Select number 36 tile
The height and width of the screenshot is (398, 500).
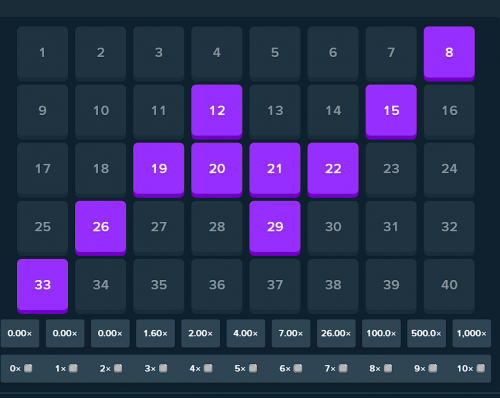point(217,286)
